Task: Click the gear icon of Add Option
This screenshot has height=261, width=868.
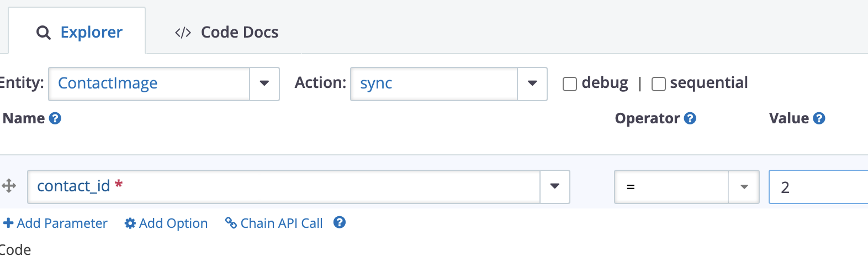Action: coord(130,223)
